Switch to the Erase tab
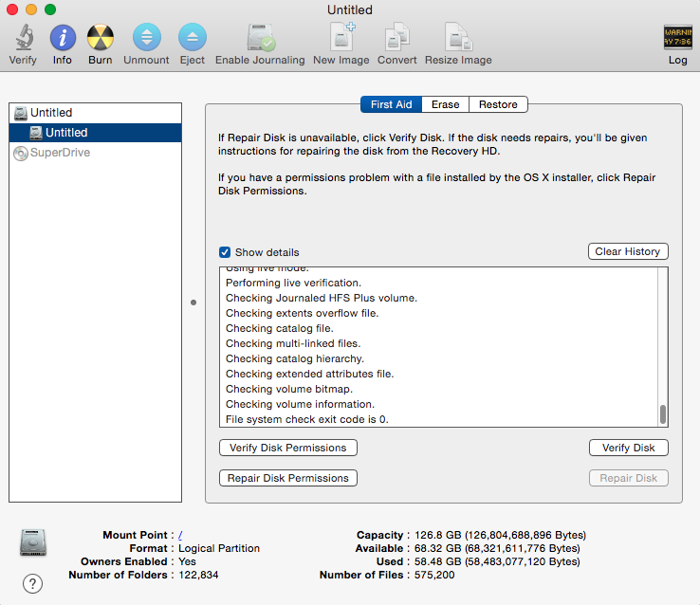This screenshot has width=700, height=605. pos(445,104)
